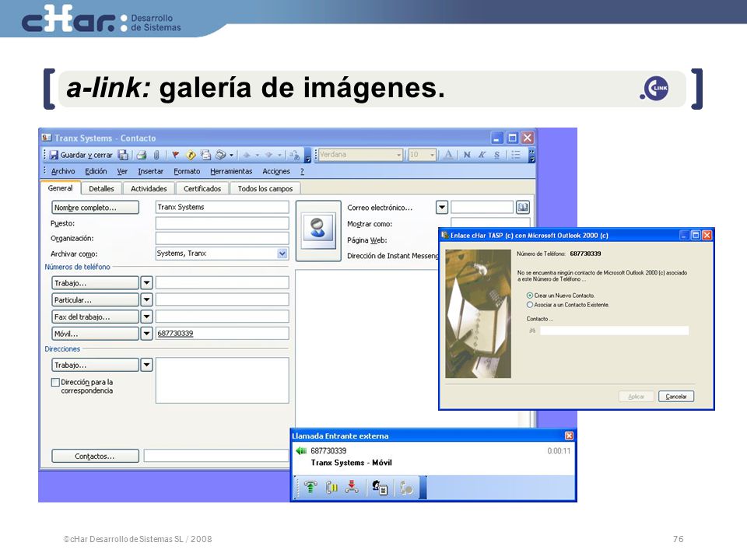Click the red follow-up flag icon
Screen dimensions: 747x560
coord(175,155)
